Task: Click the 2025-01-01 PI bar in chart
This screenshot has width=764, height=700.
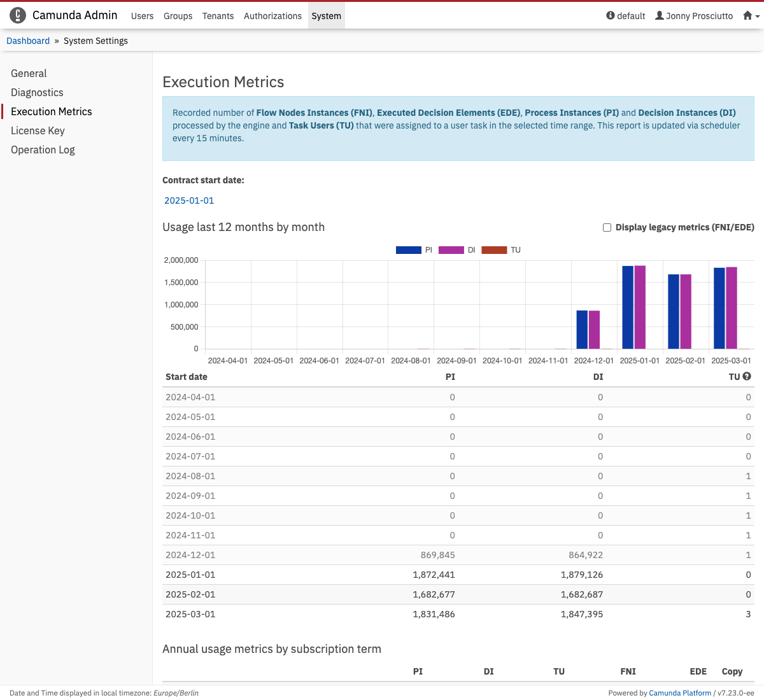Action: click(x=628, y=307)
